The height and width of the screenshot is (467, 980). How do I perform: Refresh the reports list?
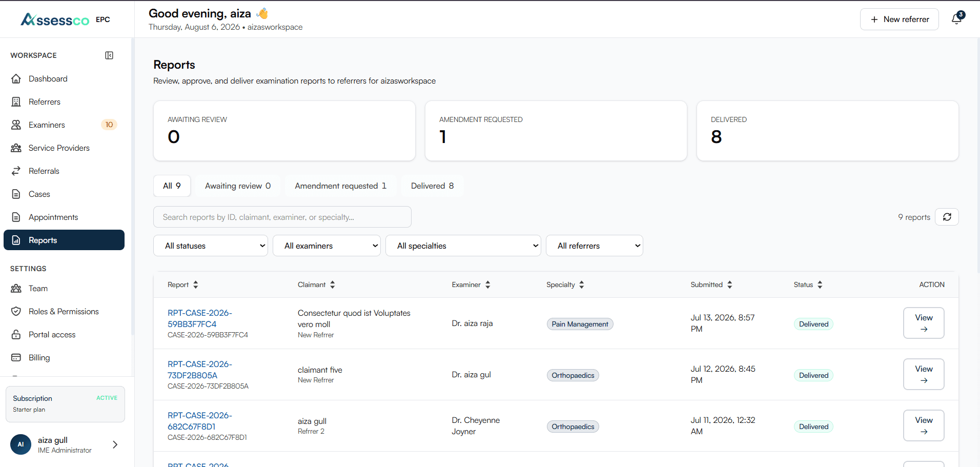(x=947, y=217)
